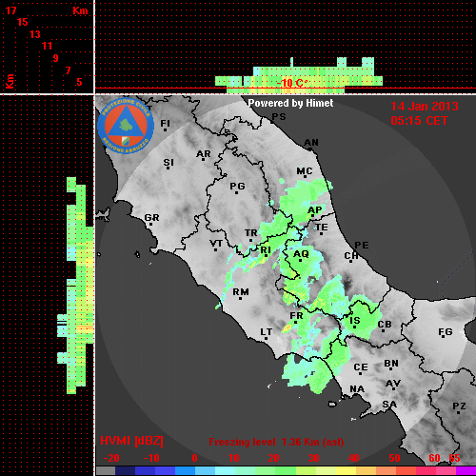The image size is (476, 476).
Task: Select the AP city label
Action: point(315,210)
